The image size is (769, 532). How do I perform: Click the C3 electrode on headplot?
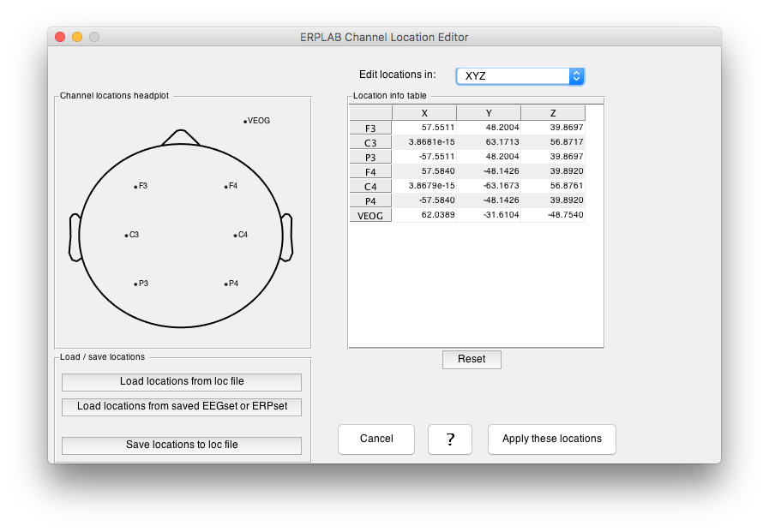127,236
